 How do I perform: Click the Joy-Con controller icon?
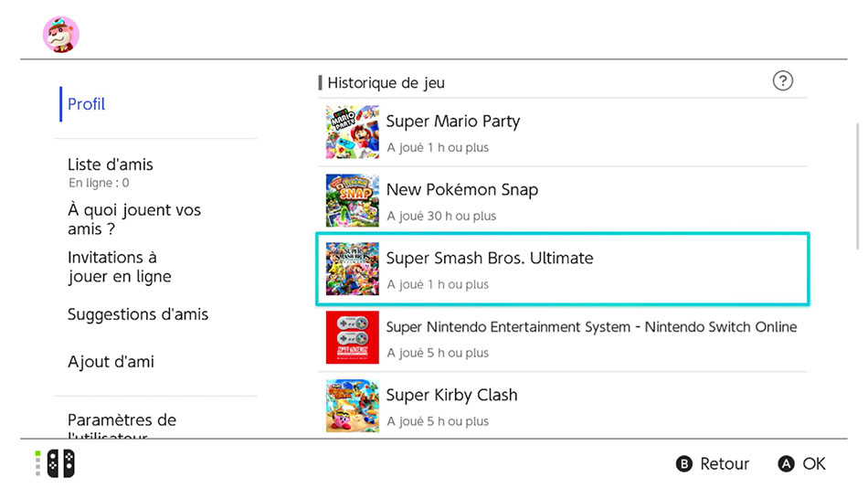click(x=61, y=463)
